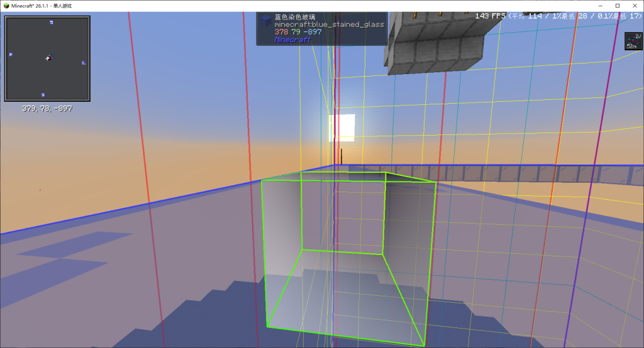Click the minecraft:blue_stained_glass ID text
The height and width of the screenshot is (348, 644).
tap(330, 24)
